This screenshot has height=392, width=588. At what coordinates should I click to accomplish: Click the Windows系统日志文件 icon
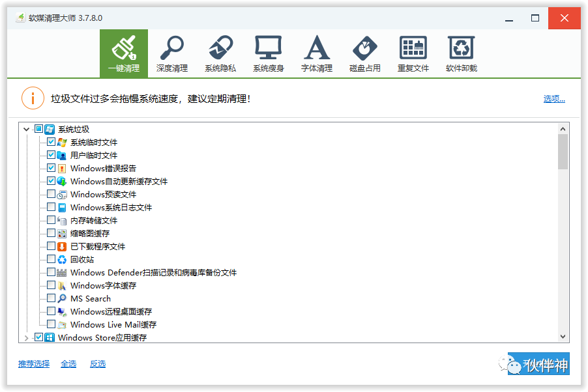tap(62, 207)
